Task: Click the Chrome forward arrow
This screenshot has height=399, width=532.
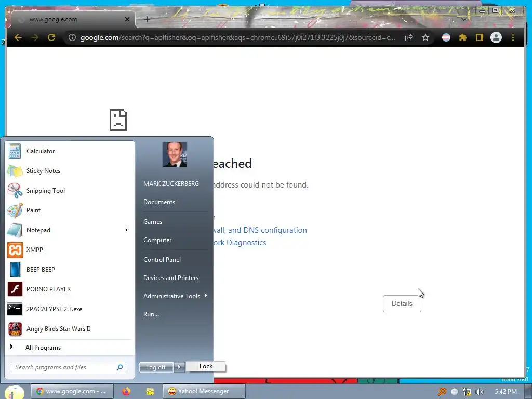Action: (x=35, y=37)
